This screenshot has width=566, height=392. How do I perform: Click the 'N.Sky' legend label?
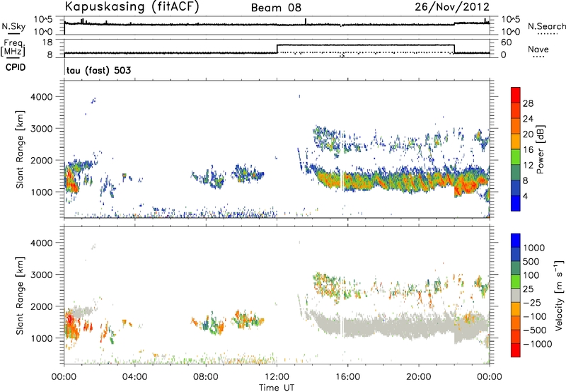point(13,26)
